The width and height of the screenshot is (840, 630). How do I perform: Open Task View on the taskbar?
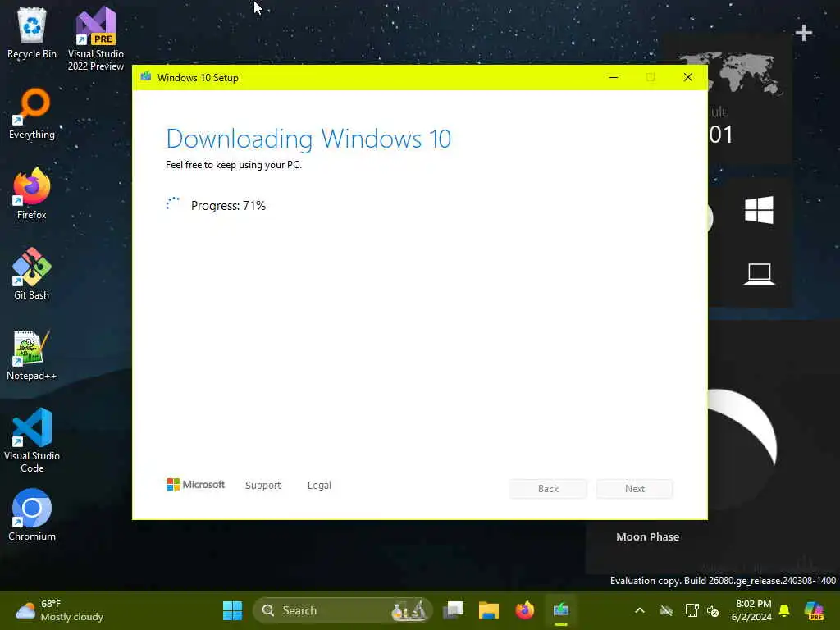pyautogui.click(x=453, y=610)
